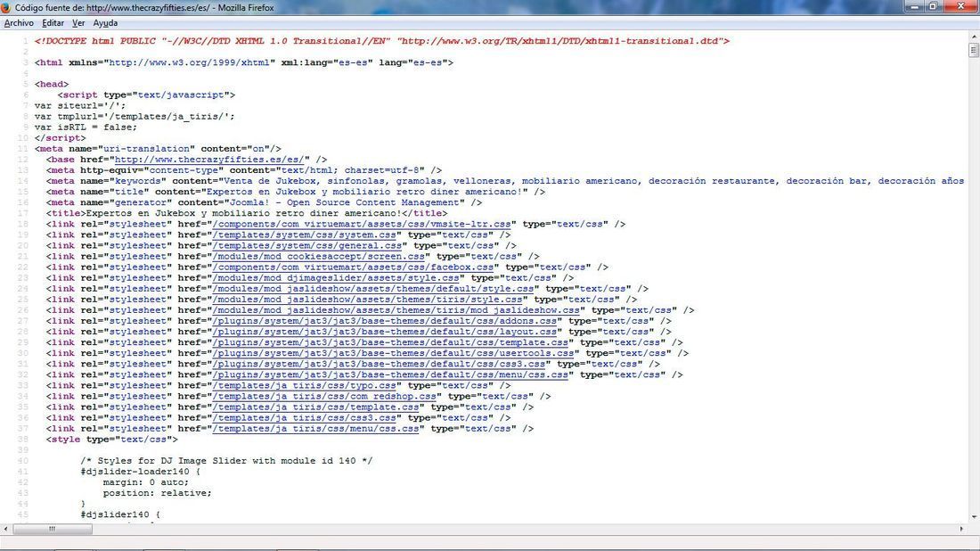
Task: Open the ja_tiris/css/css3.css link
Action: click(304, 418)
